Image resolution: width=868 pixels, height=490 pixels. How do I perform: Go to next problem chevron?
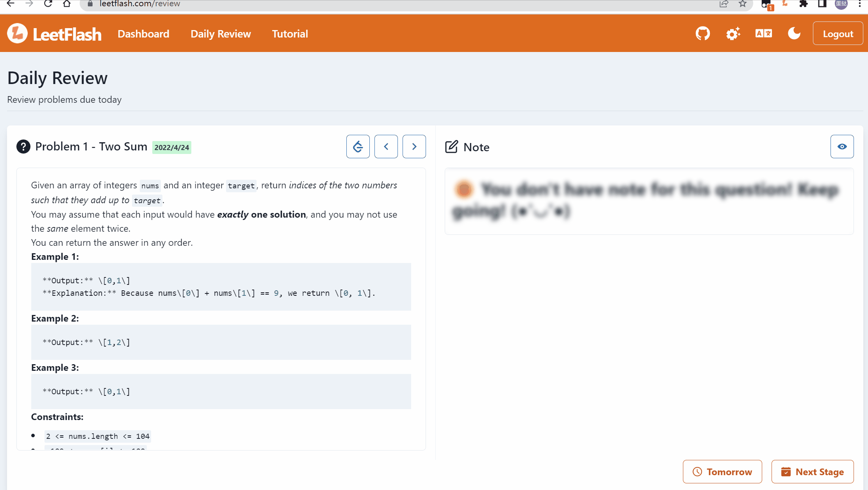[x=414, y=147]
